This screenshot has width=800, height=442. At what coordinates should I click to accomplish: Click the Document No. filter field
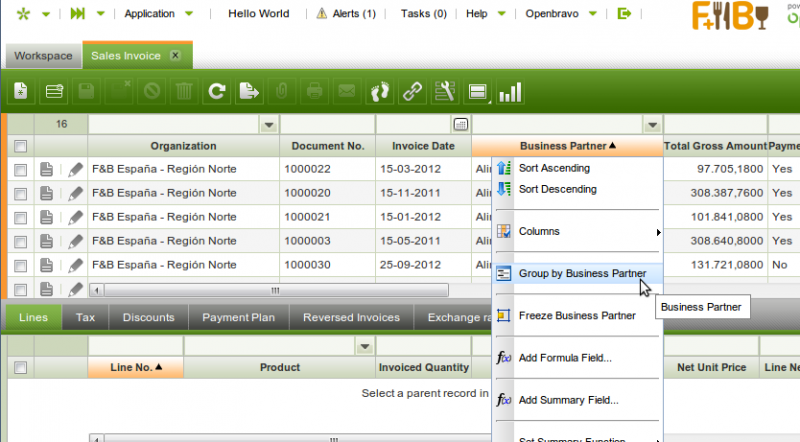[327, 125]
